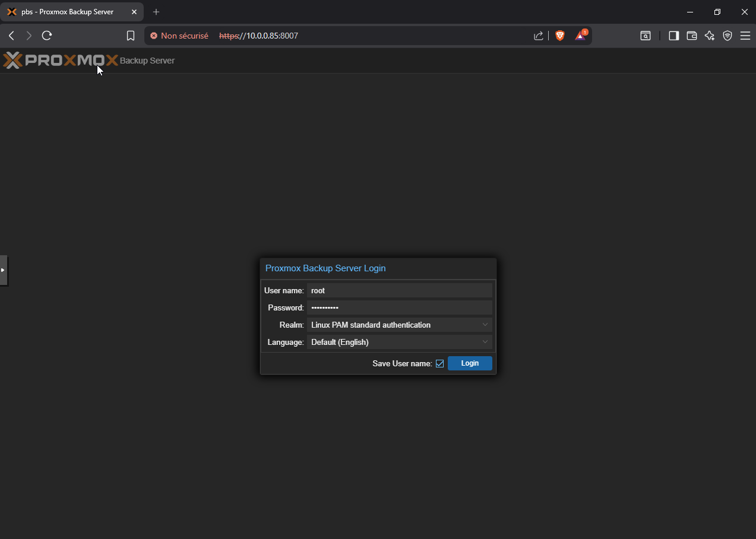Open the Brave Rewards triangle icon

coord(580,36)
